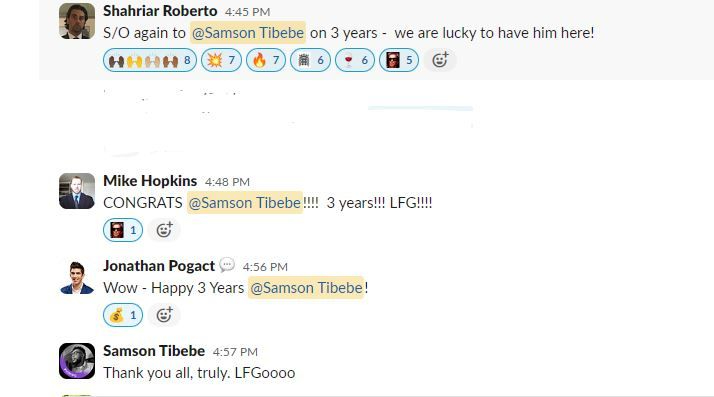
Task: View Mike Hopkins' avatar picture
Action: click(77, 191)
